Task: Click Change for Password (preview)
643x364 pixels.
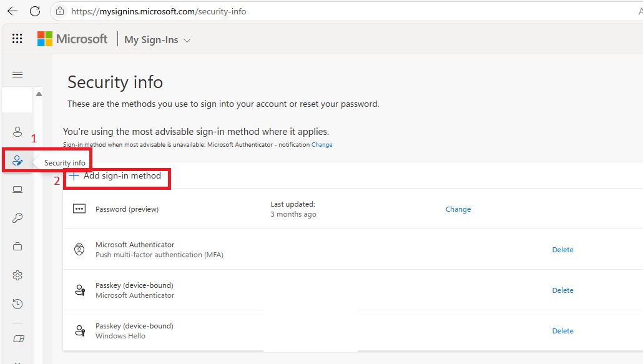Action: pos(458,209)
